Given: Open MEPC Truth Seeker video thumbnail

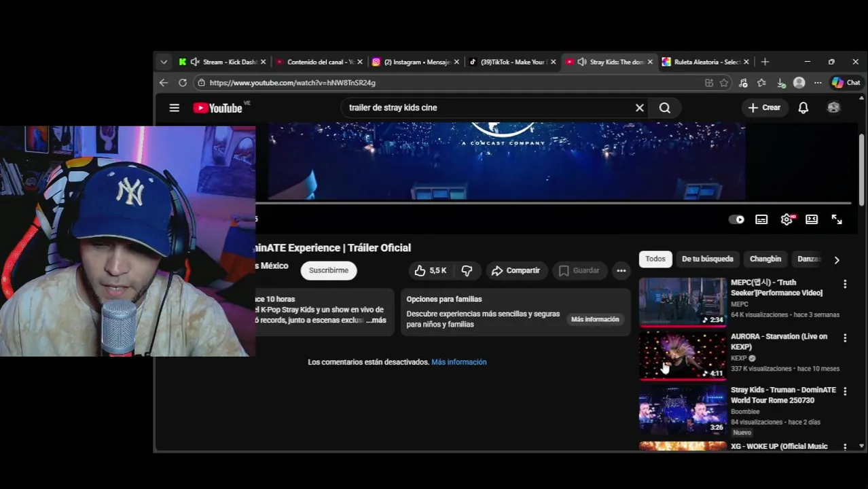Looking at the screenshot, I should pos(683,302).
